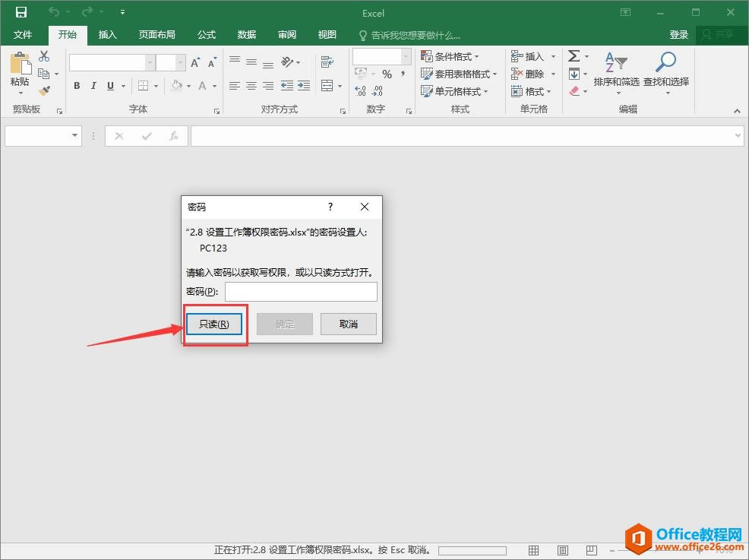Select the Format Painter (格式刷) icon
This screenshot has width=749, height=560.
coord(46,91)
